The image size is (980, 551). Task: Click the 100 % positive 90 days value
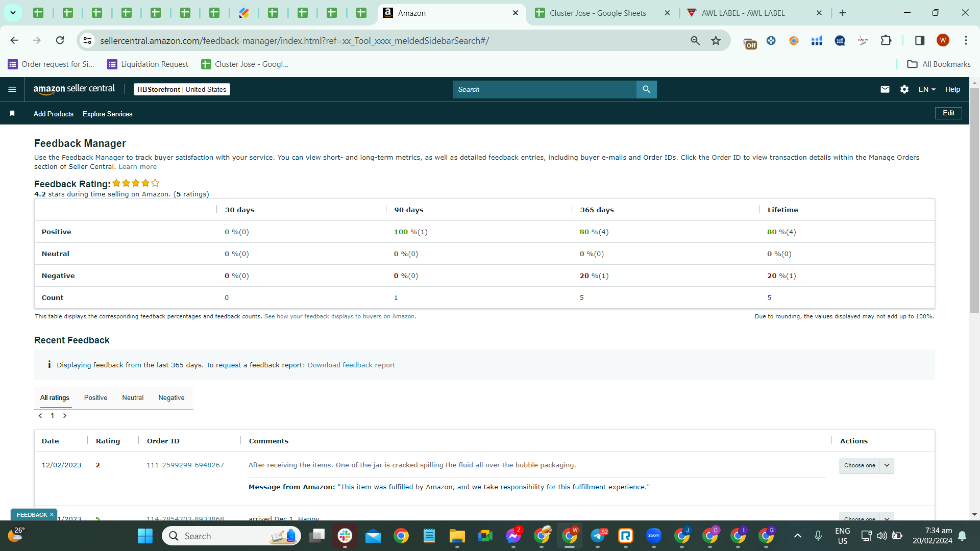[410, 232]
